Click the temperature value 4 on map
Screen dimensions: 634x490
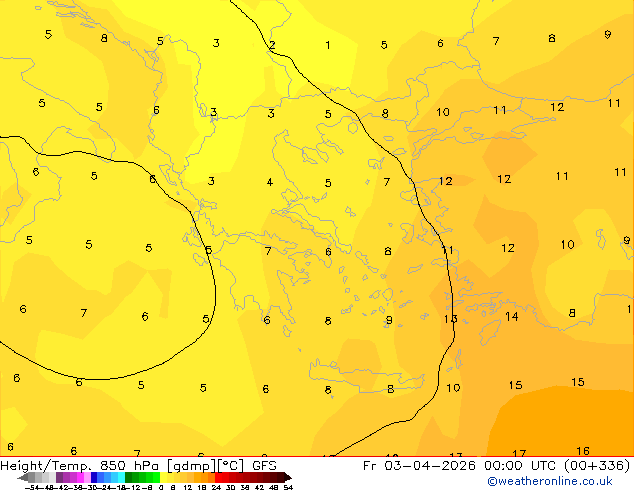click(x=270, y=182)
